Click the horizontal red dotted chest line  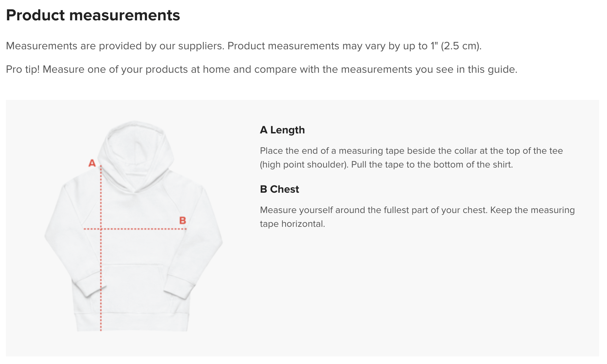[x=145, y=229]
